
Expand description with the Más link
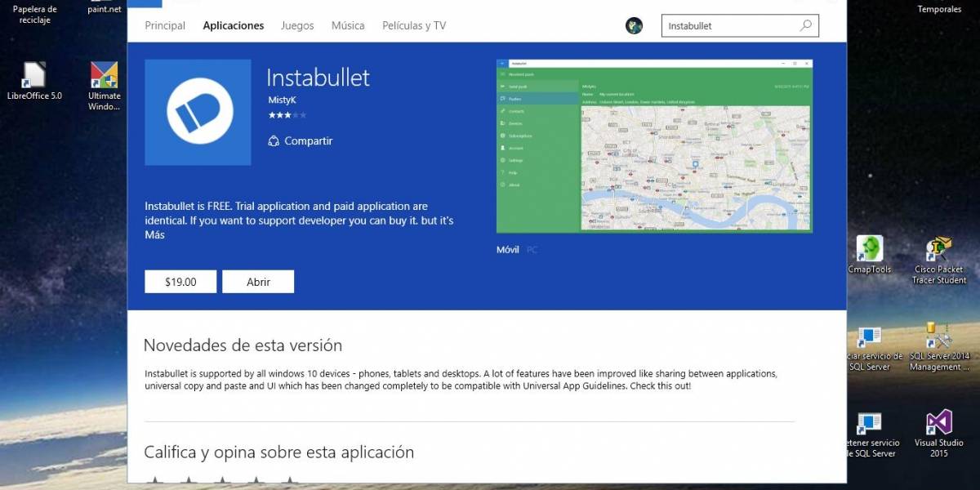(x=154, y=234)
